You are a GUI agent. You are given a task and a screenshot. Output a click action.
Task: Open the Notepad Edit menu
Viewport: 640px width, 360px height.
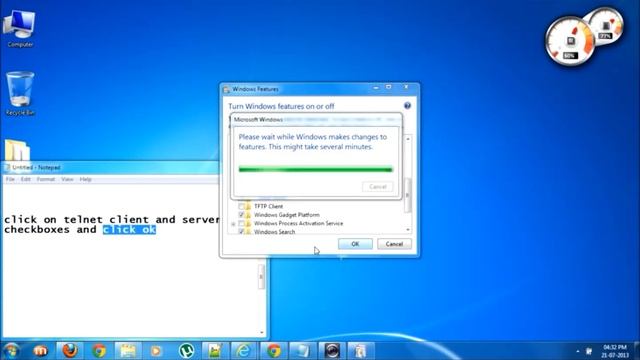[26, 179]
